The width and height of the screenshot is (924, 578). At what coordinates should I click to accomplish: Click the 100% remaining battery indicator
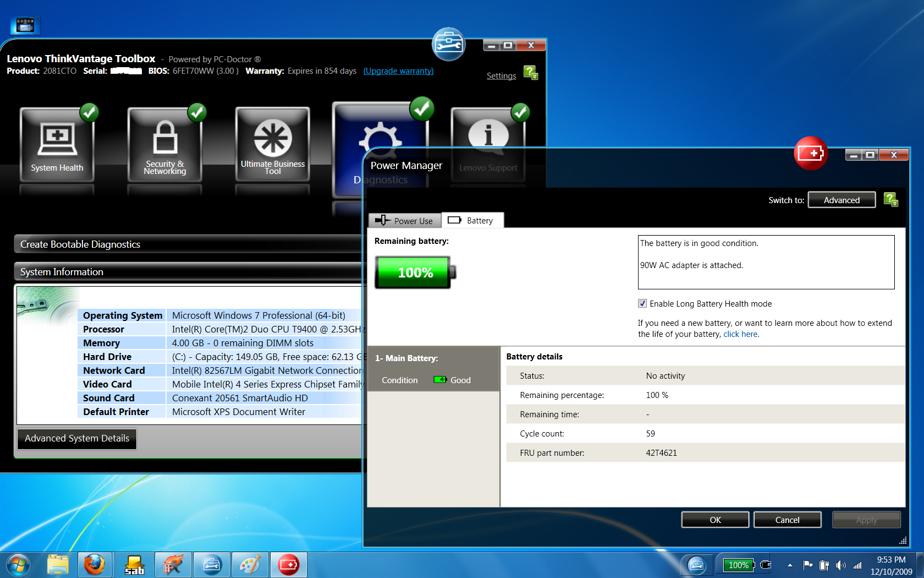[x=415, y=272]
